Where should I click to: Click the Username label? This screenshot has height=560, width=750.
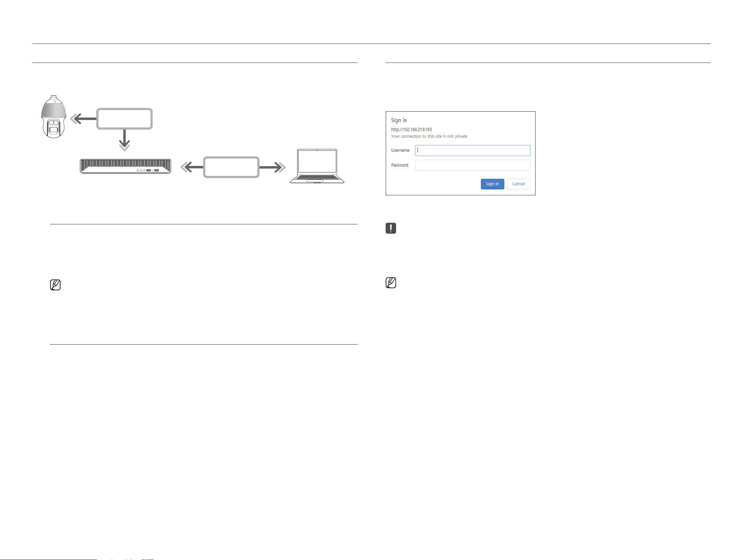(x=400, y=150)
